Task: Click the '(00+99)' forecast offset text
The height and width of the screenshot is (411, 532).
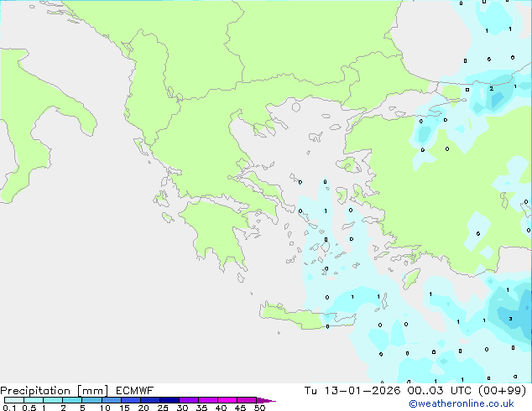Action: tap(502, 391)
